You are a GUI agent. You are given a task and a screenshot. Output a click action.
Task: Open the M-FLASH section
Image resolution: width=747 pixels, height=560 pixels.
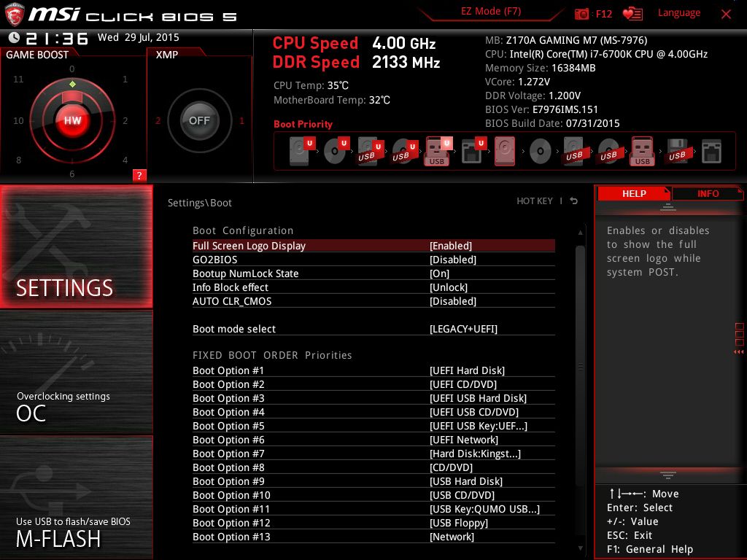[76, 497]
